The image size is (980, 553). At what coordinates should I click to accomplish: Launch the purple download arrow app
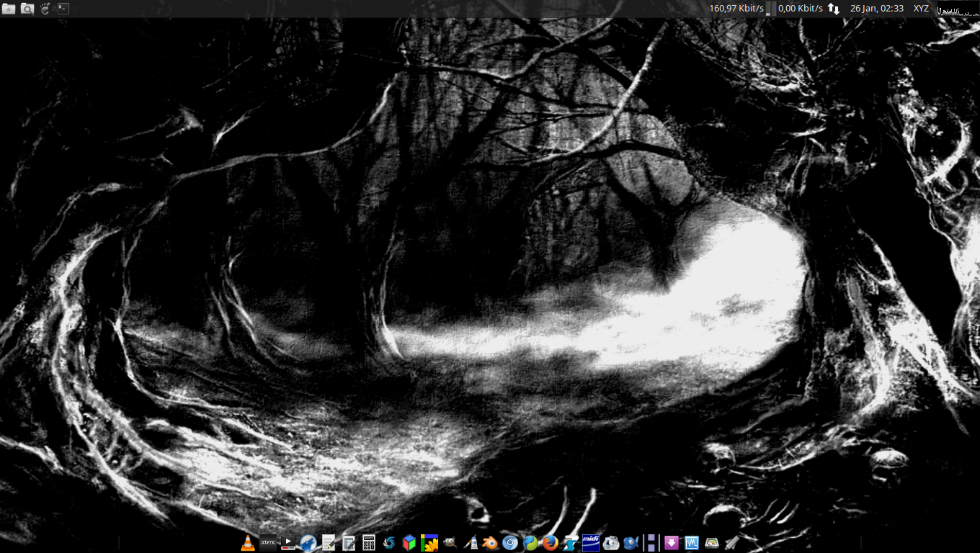point(672,543)
